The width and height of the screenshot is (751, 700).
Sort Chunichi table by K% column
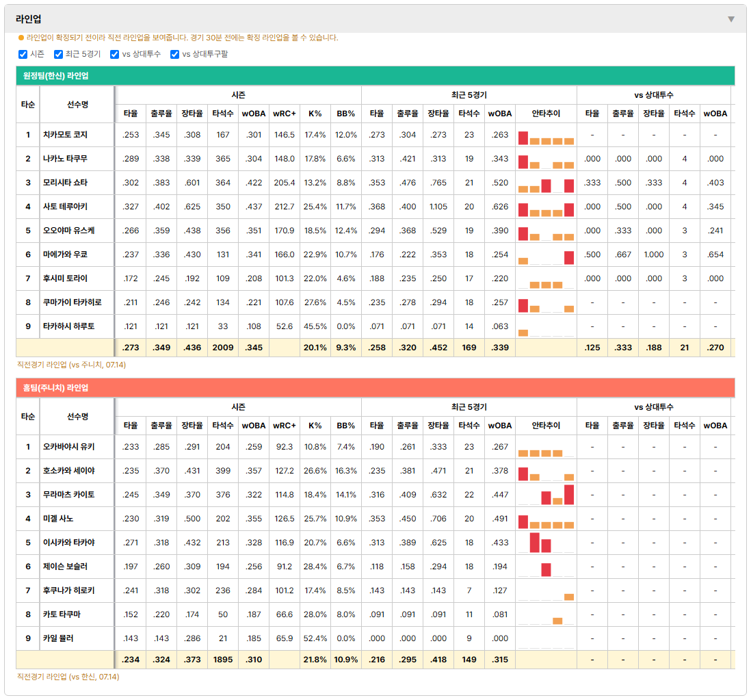[315, 426]
